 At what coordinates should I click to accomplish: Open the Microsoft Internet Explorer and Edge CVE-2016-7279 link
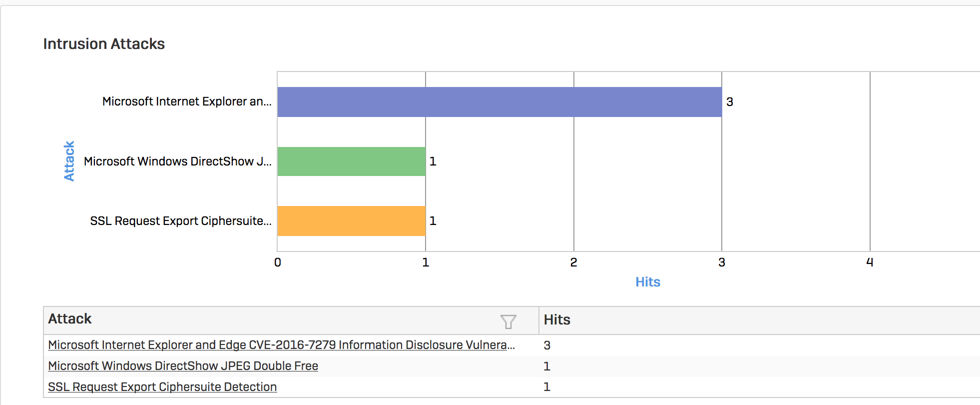[x=281, y=345]
